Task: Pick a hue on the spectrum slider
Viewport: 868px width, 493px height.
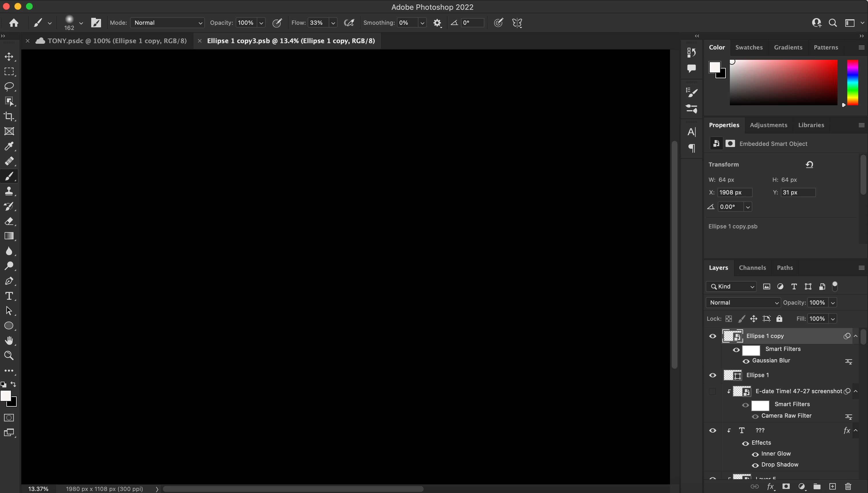Action: (852, 83)
